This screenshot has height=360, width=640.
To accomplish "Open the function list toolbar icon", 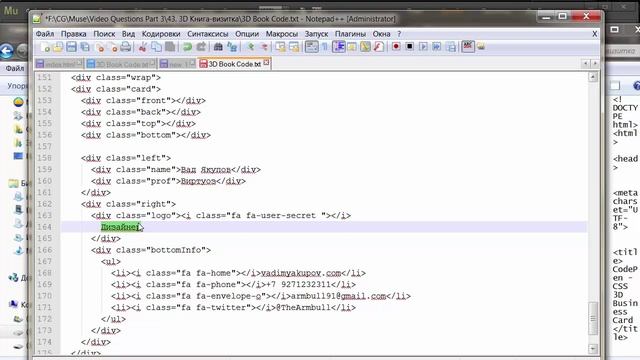I will 379,47.
